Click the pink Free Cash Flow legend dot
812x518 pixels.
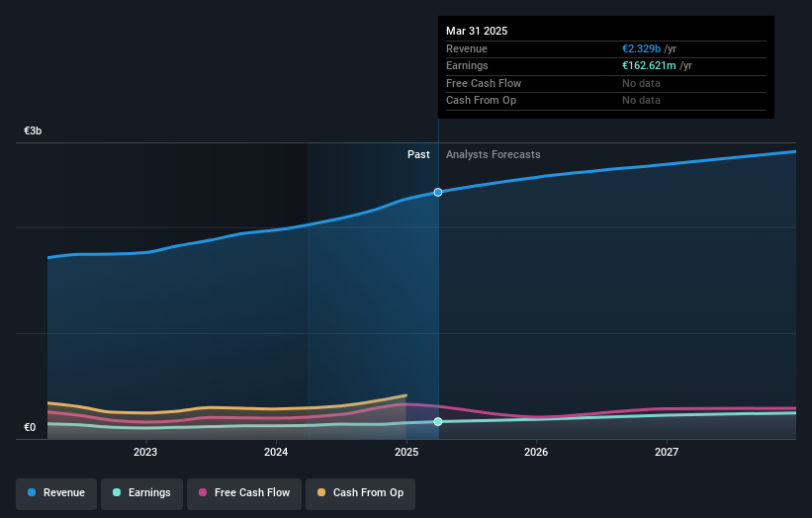(203, 492)
